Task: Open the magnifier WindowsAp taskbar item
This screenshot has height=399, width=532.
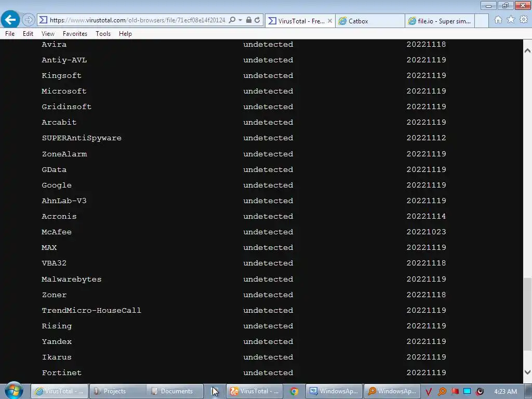Action: (392, 391)
